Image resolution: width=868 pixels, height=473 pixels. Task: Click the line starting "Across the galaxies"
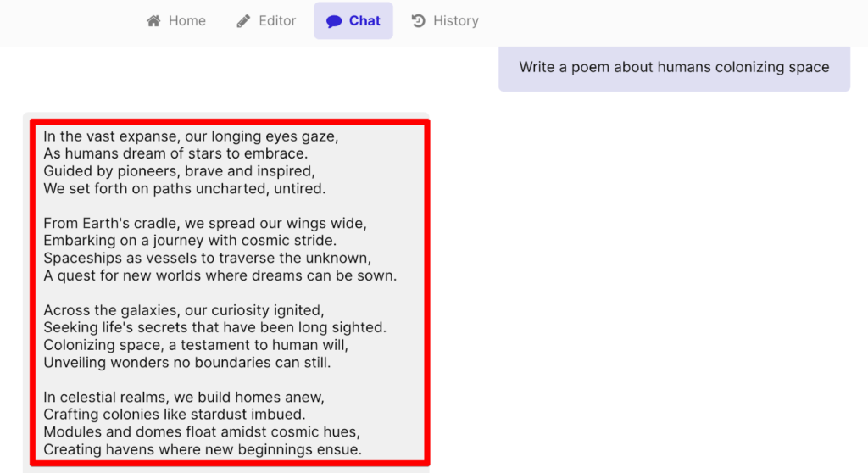tap(183, 311)
